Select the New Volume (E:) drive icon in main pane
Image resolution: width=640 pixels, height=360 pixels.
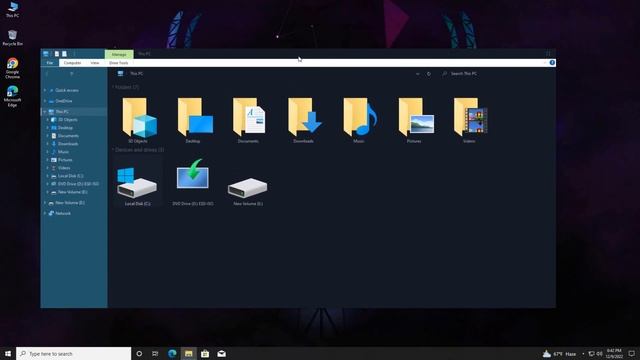(x=247, y=187)
